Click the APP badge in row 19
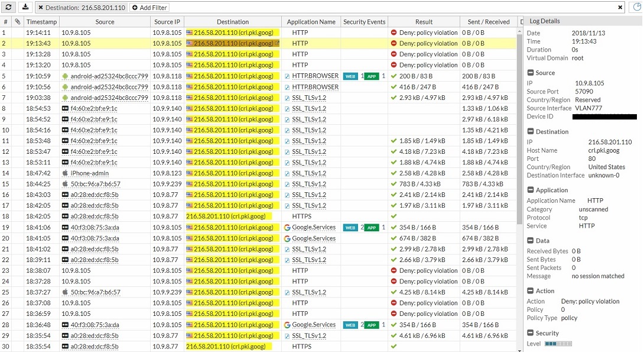This screenshot has height=352, width=644. click(x=372, y=227)
